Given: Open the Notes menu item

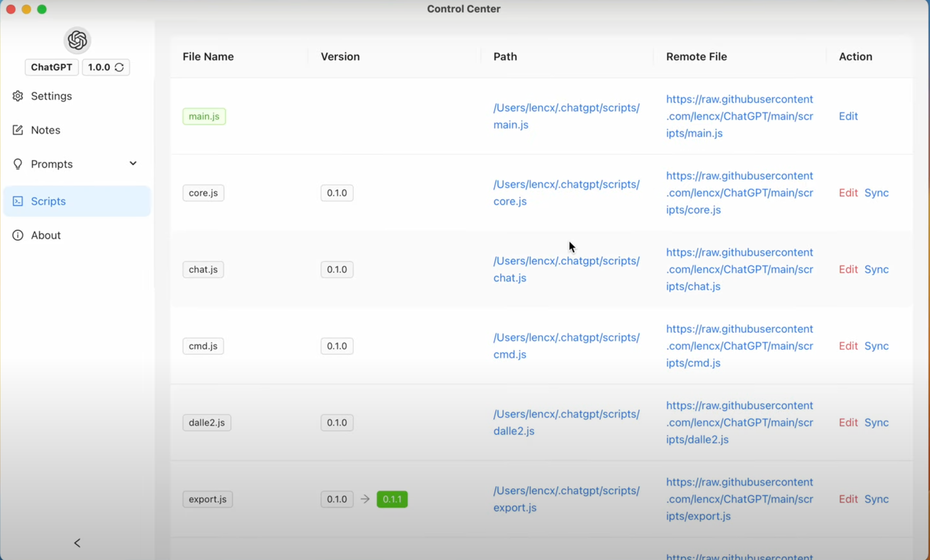Looking at the screenshot, I should click(x=46, y=130).
